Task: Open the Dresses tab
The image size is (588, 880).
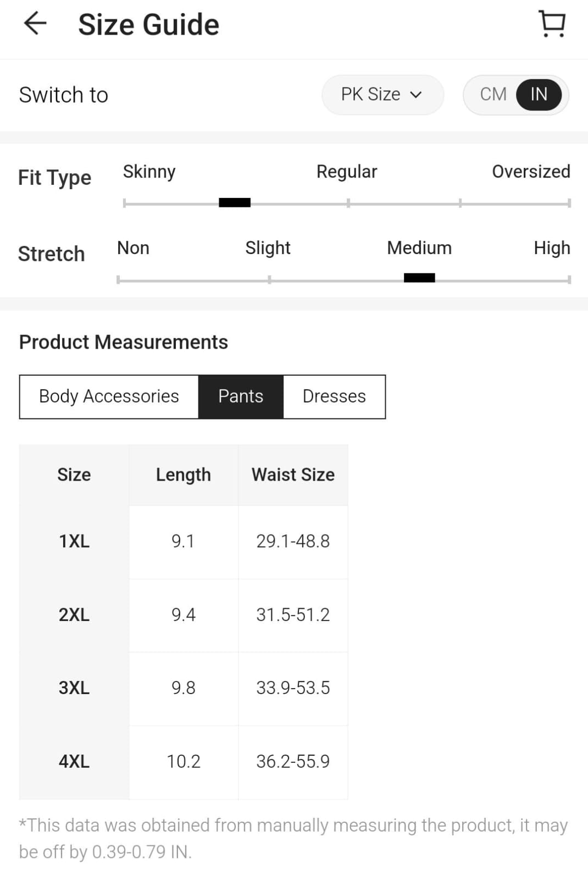Action: (334, 397)
